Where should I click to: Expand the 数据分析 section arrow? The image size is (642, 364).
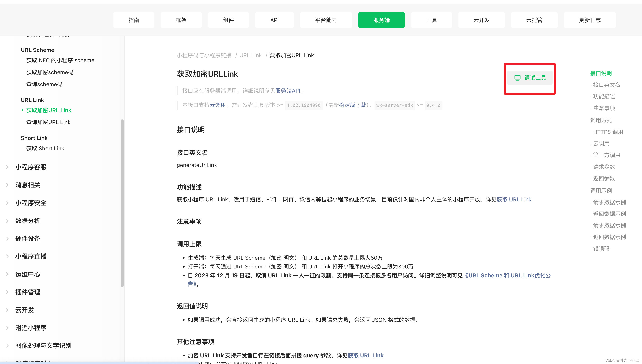pyautogui.click(x=7, y=221)
